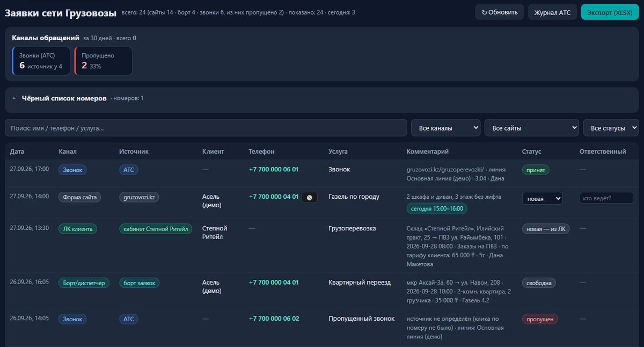Click the АТС source tag in 26.09.26, 14:05 row
This screenshot has height=347, width=644.
pyautogui.click(x=129, y=319)
